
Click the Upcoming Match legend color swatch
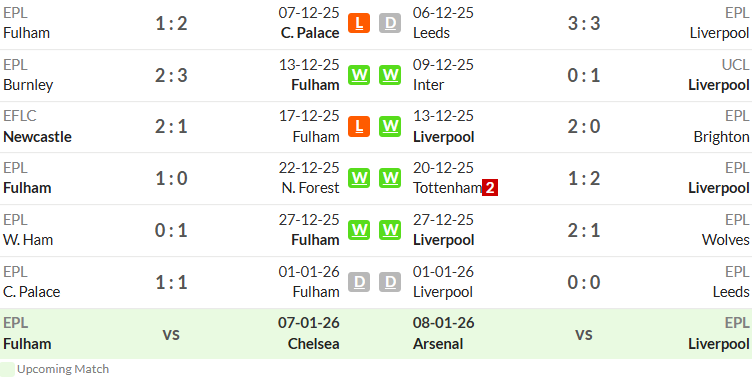pyautogui.click(x=7, y=369)
